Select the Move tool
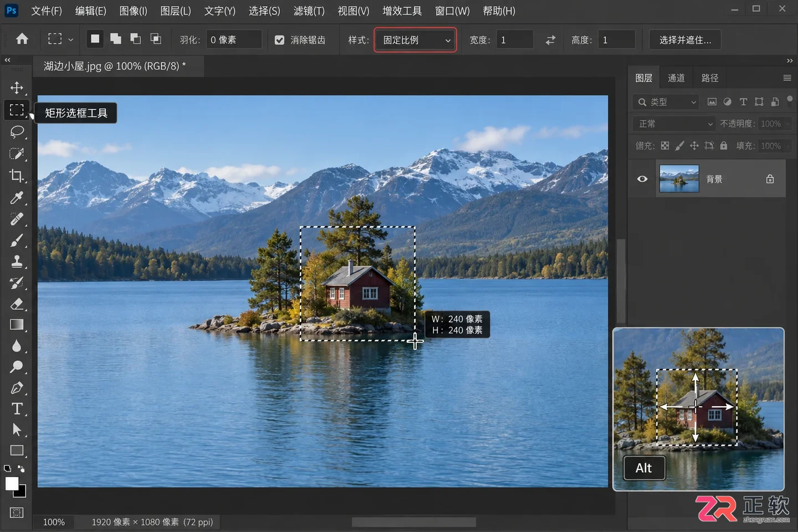This screenshot has height=532, width=798. [x=17, y=88]
